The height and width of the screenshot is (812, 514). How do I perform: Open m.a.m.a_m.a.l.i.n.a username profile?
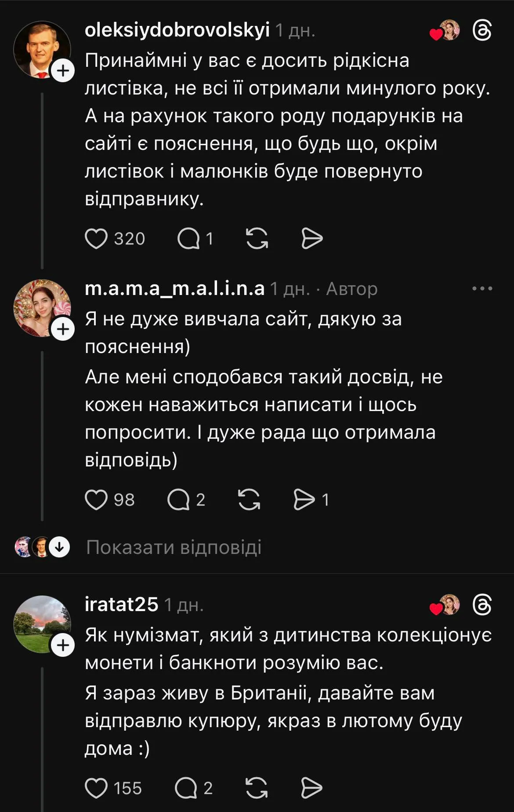(174, 289)
